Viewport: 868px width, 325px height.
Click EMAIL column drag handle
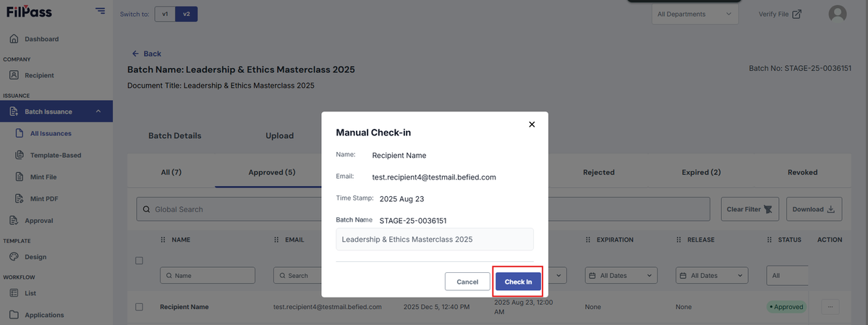pos(276,240)
